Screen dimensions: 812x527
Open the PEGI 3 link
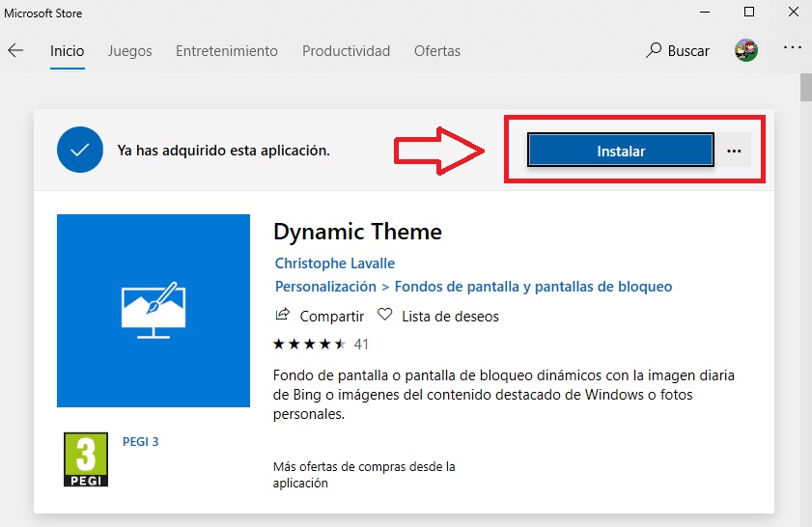[140, 442]
